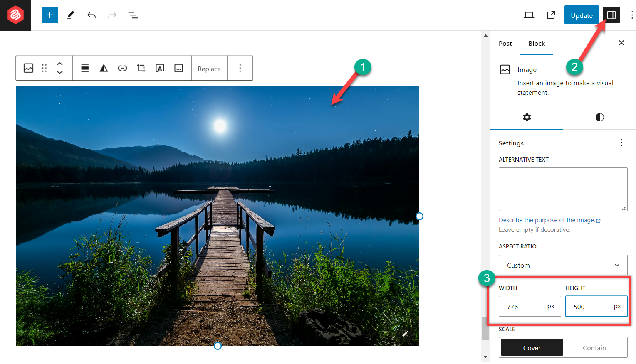Click the Undo arrow
This screenshot has width=636, height=364.
pos(92,15)
